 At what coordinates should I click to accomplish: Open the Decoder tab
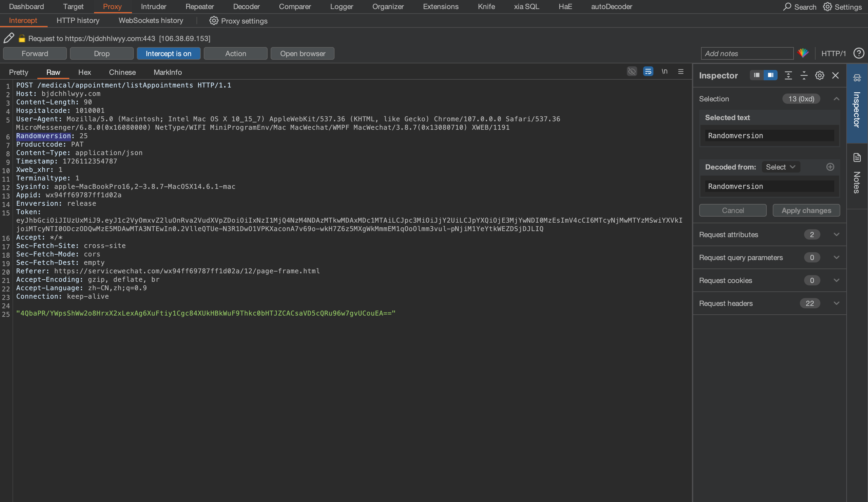pos(246,7)
